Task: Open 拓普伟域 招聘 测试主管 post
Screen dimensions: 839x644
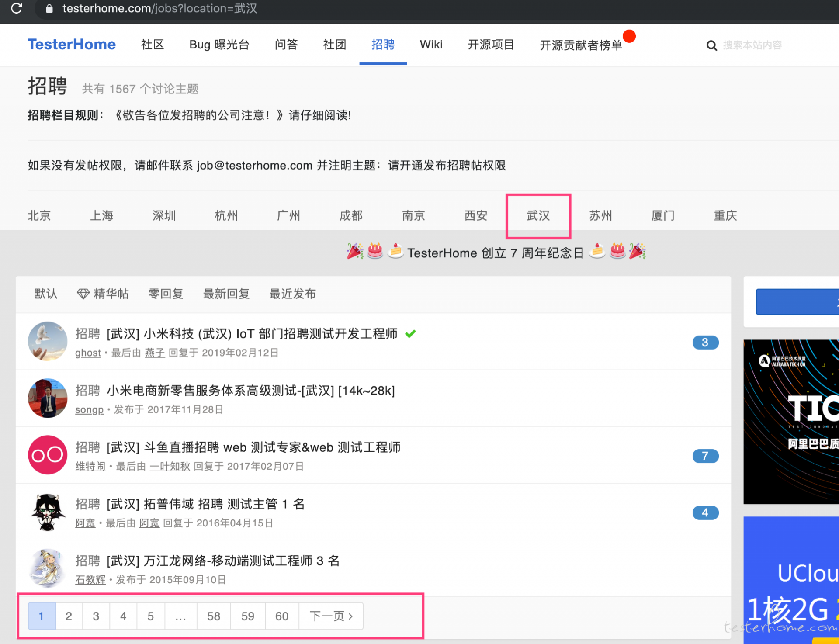Action: coord(206,504)
